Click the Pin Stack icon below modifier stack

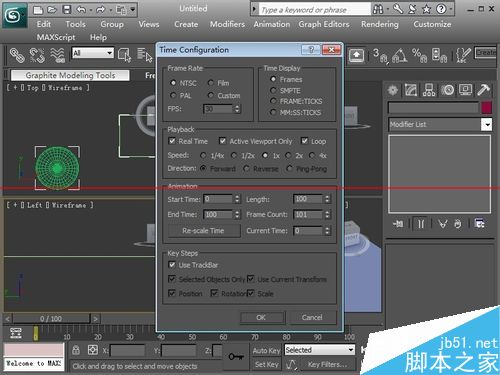[398, 224]
